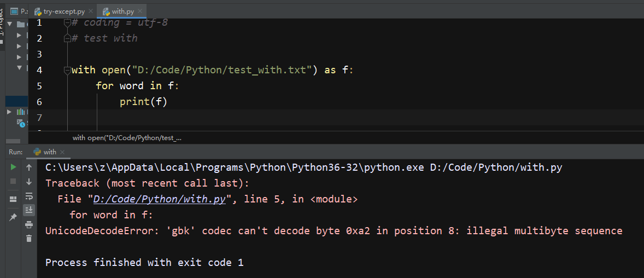Toggle Scroll to End in Run console

click(x=29, y=210)
